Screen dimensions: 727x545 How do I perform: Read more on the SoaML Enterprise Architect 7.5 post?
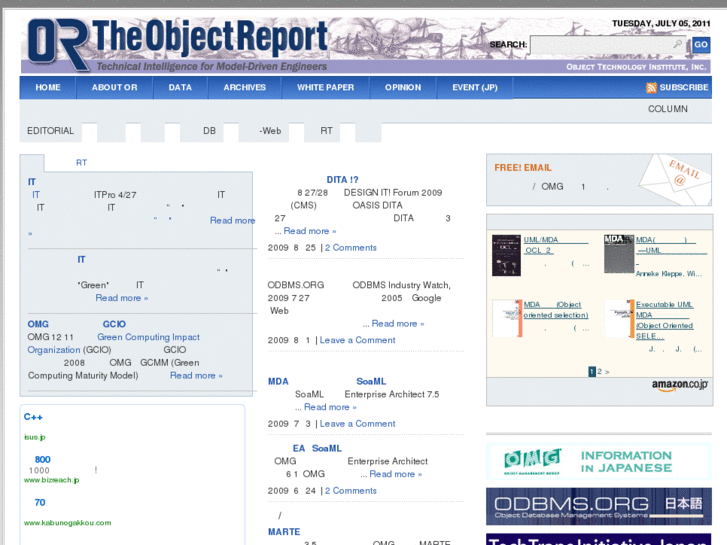pyautogui.click(x=330, y=407)
